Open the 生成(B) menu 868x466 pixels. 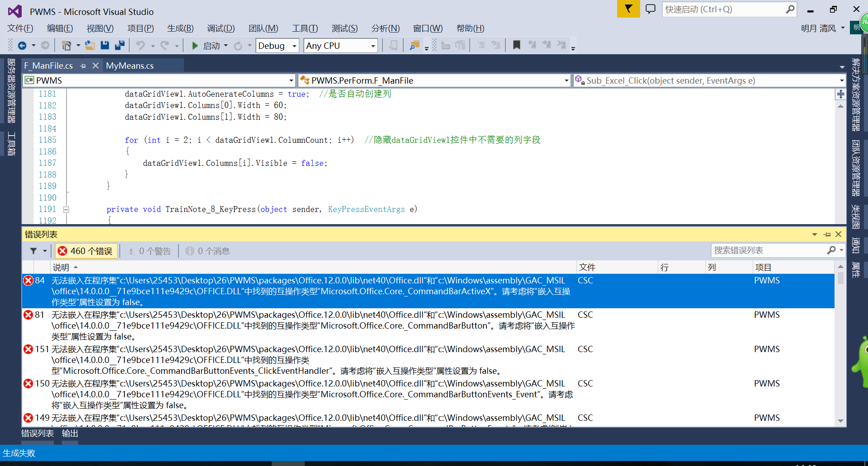click(180, 28)
